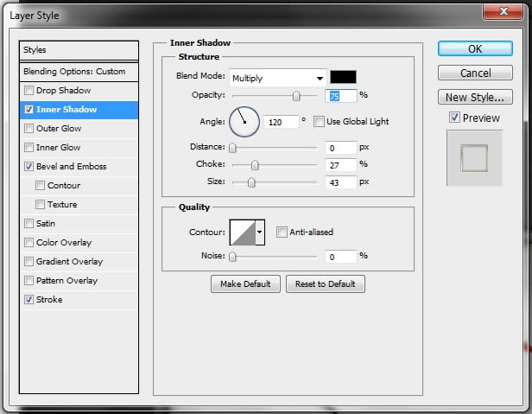
Task: Enable the Contour sub-option checkbox
Action: click(x=40, y=186)
